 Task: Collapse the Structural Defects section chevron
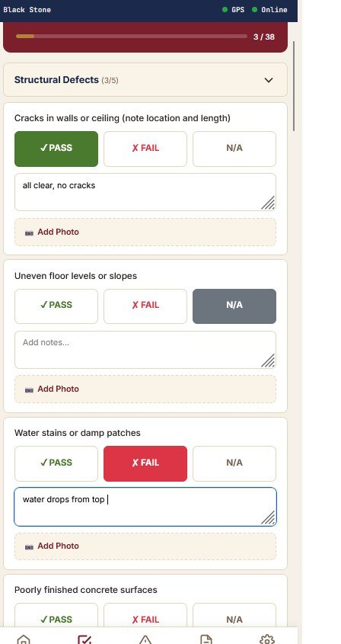(269, 80)
